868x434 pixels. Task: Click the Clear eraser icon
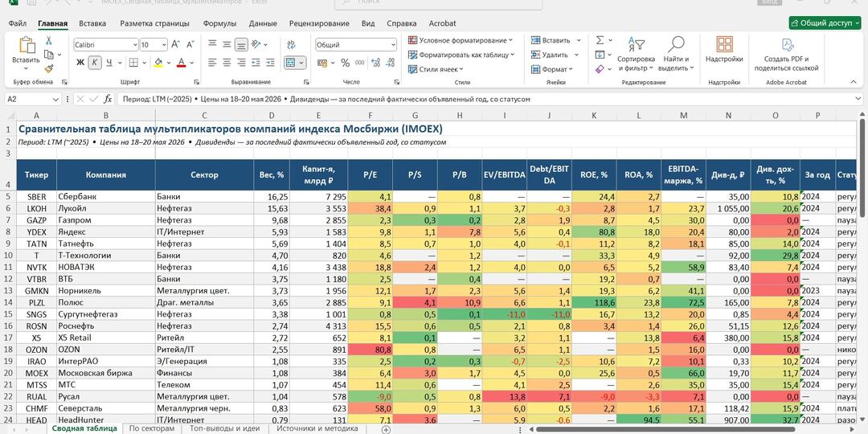point(600,68)
